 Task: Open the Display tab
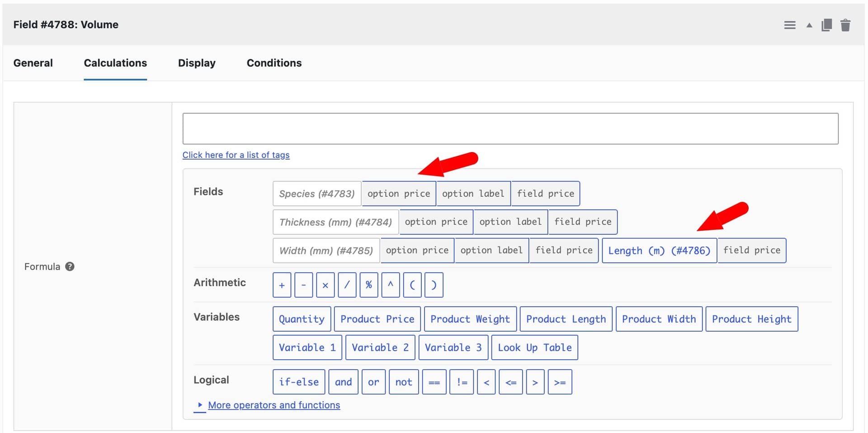197,63
